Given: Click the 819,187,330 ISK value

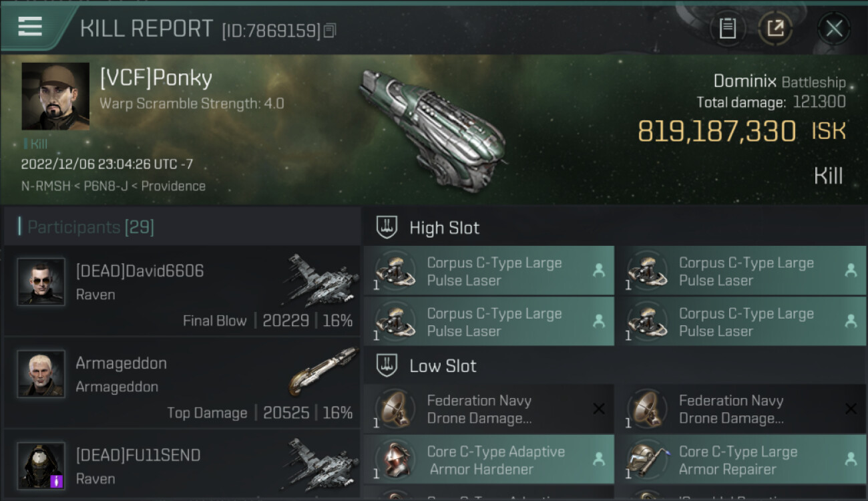Looking at the screenshot, I should tap(716, 132).
